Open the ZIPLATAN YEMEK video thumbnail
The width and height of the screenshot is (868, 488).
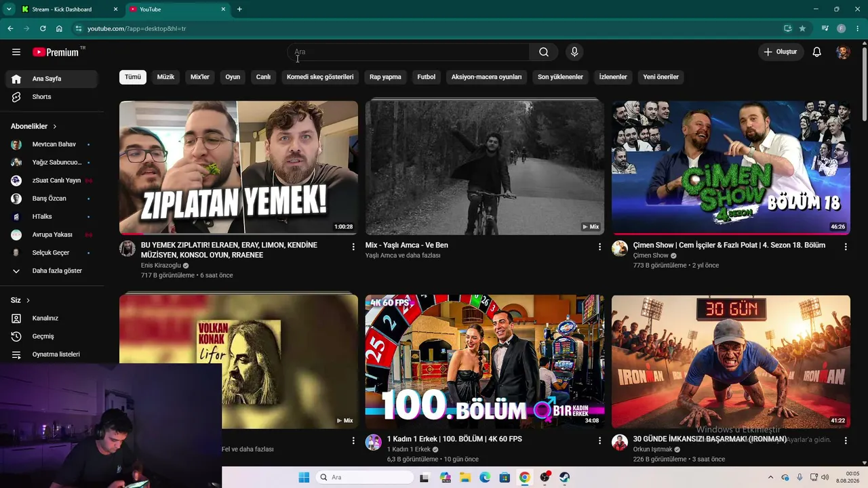point(239,167)
